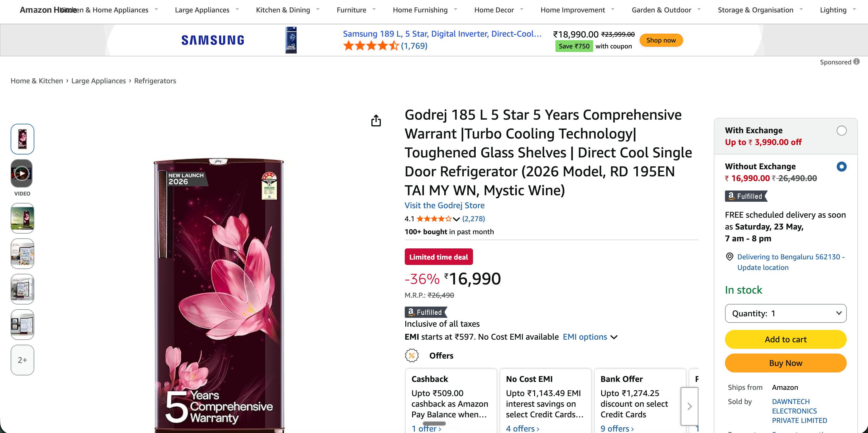Visit the Godrej Store link
Viewport: 868px width, 433px height.
pos(444,205)
